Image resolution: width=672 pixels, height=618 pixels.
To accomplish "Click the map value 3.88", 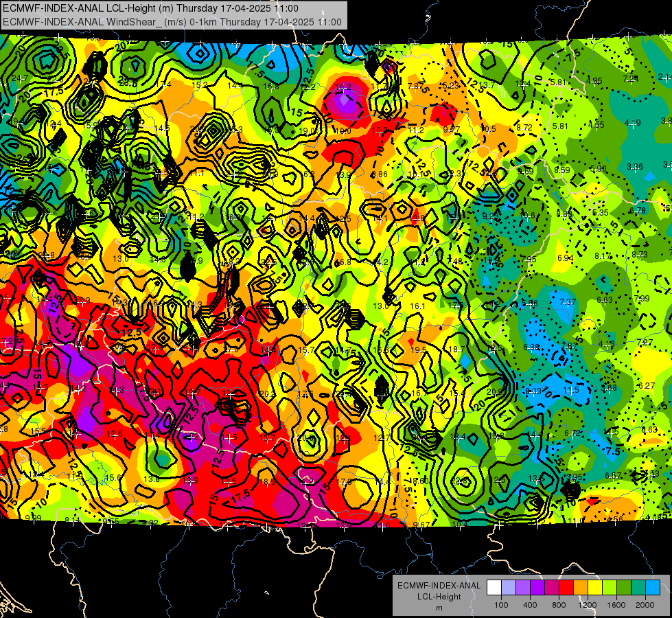I will [x=609, y=388].
